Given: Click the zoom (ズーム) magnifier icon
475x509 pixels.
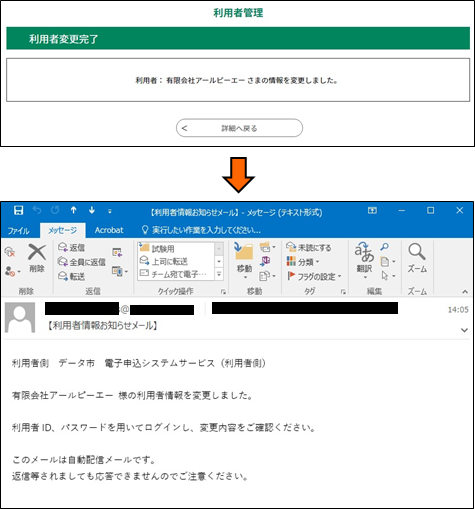Looking at the screenshot, I should [x=417, y=252].
